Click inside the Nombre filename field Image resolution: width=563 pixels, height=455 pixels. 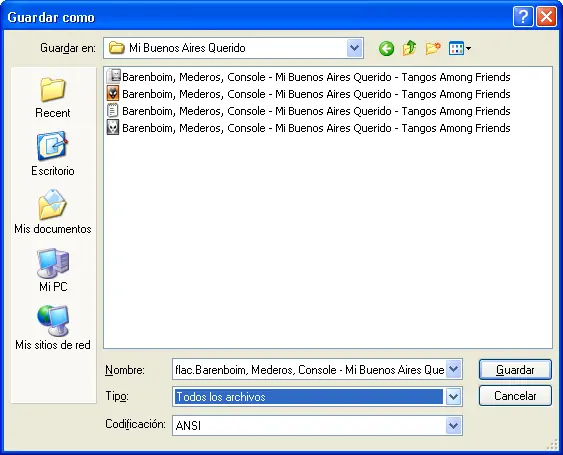(x=309, y=369)
